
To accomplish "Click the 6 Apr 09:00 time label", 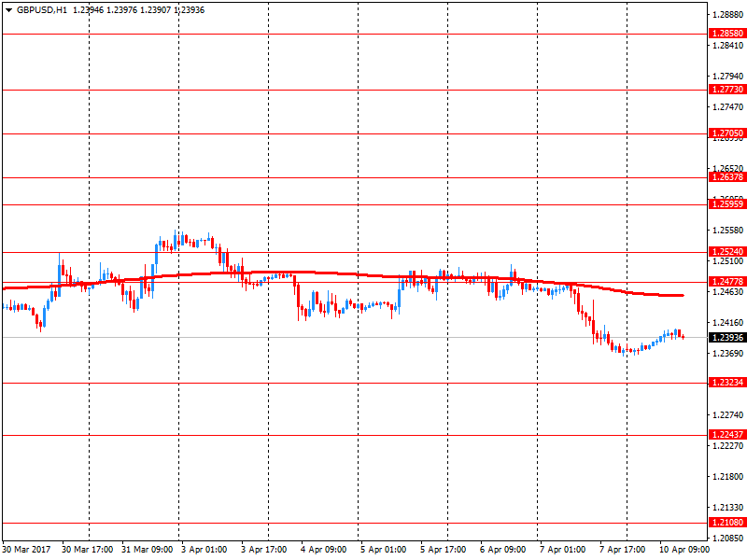I will [x=503, y=550].
